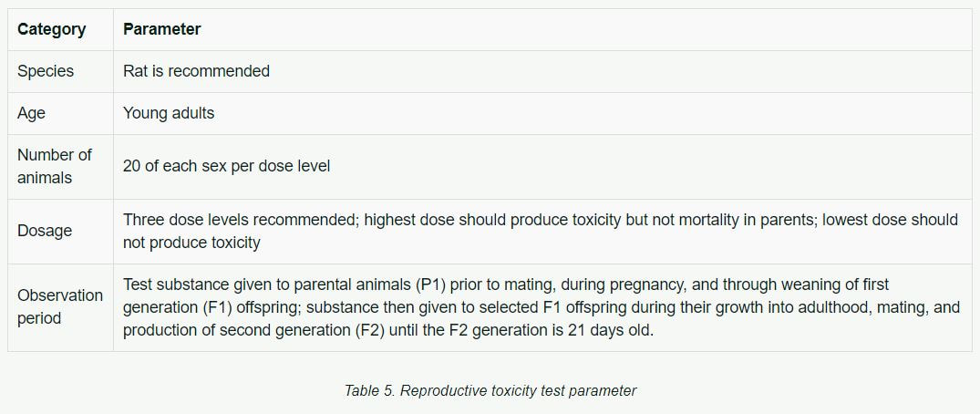Click 'not produce toxicity' line in Dosage
Image resolution: width=980 pixels, height=414 pixels.
tap(191, 243)
